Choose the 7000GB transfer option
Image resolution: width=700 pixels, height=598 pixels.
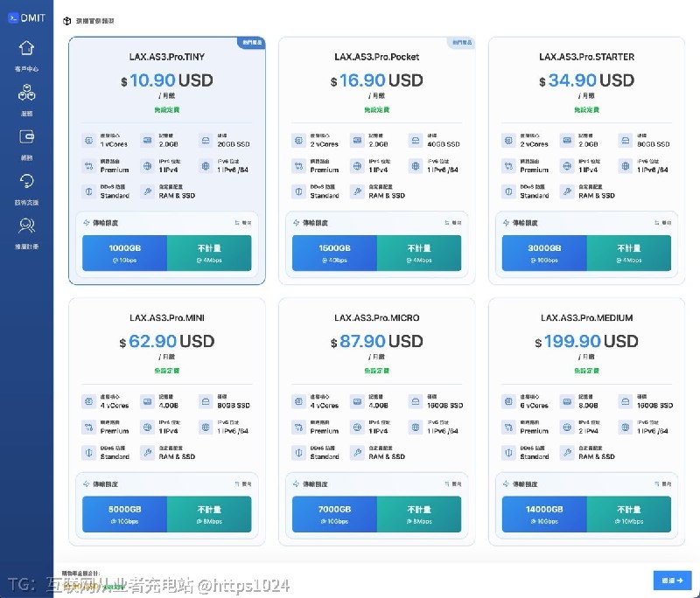pos(334,514)
